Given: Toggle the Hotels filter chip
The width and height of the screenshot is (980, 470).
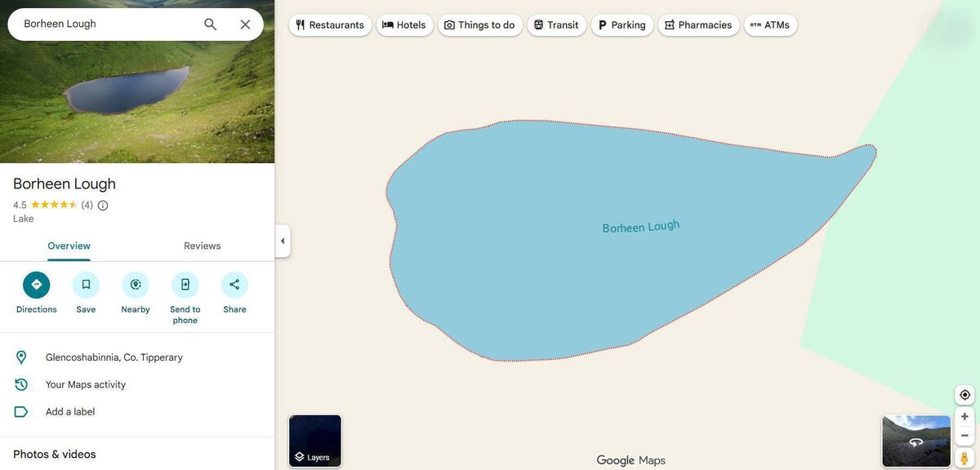Looking at the screenshot, I should coord(404,25).
